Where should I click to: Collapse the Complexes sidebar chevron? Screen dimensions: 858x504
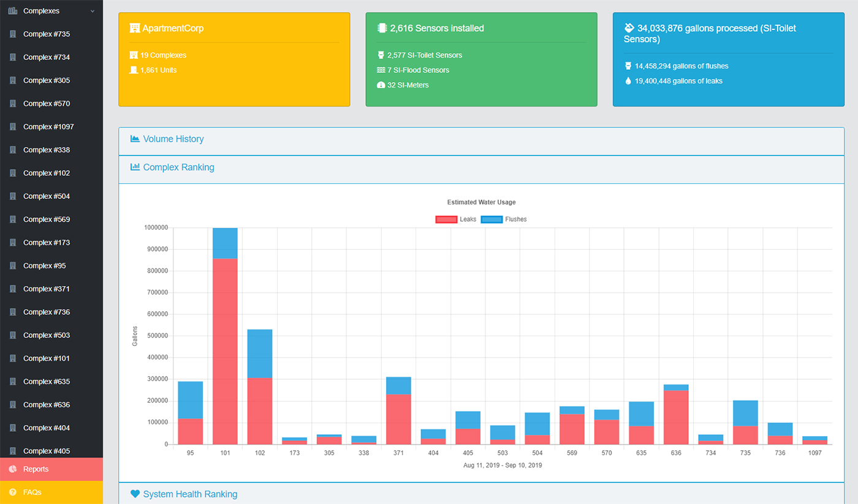(x=93, y=11)
